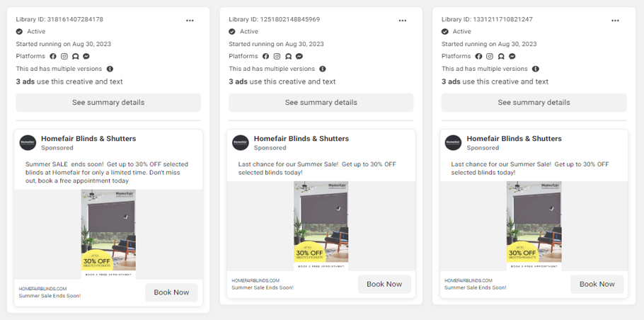Select text 'Library ID: 318161407284178'
The height and width of the screenshot is (320, 644).
click(x=59, y=19)
